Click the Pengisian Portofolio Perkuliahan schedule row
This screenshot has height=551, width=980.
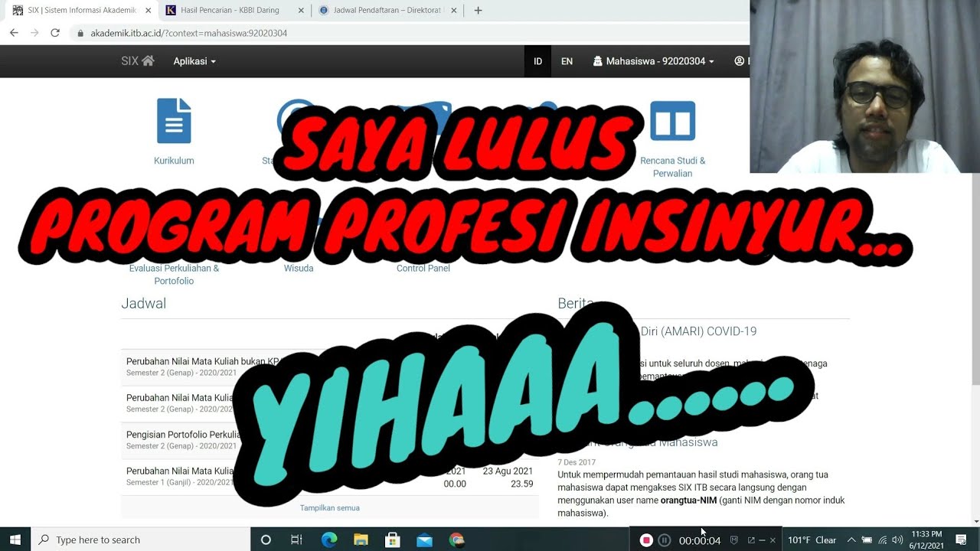(329, 439)
